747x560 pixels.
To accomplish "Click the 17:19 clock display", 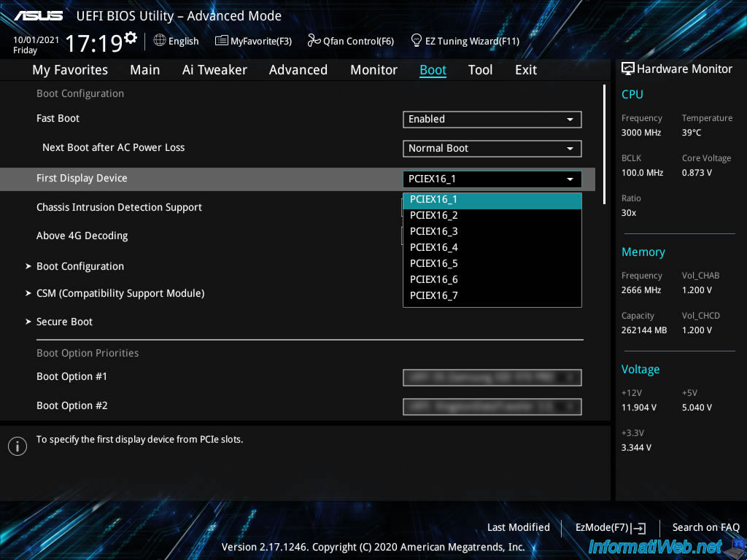I will pyautogui.click(x=94, y=43).
